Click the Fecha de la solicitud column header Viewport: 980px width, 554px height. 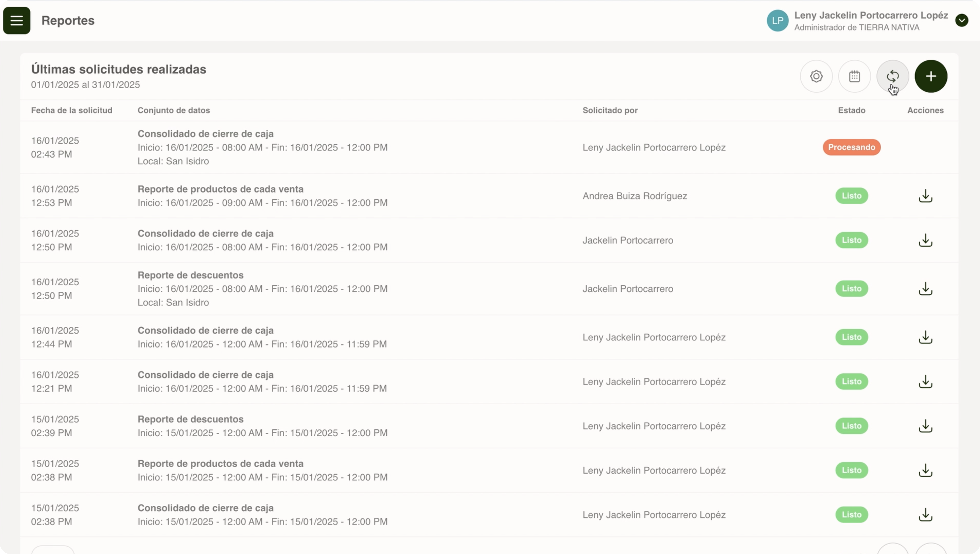click(71, 110)
